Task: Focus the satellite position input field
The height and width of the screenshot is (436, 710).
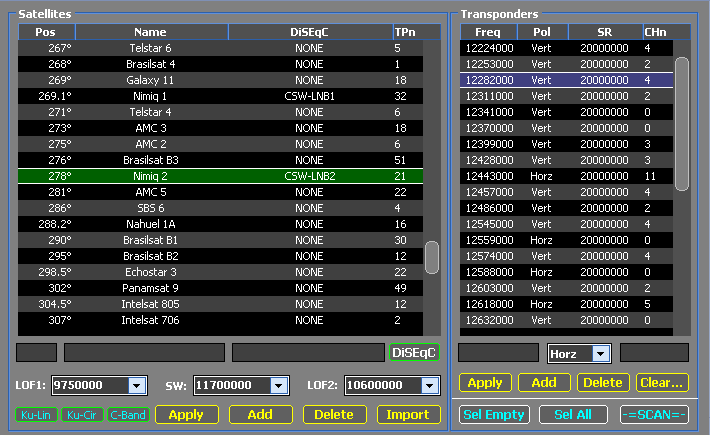Action: point(37,353)
